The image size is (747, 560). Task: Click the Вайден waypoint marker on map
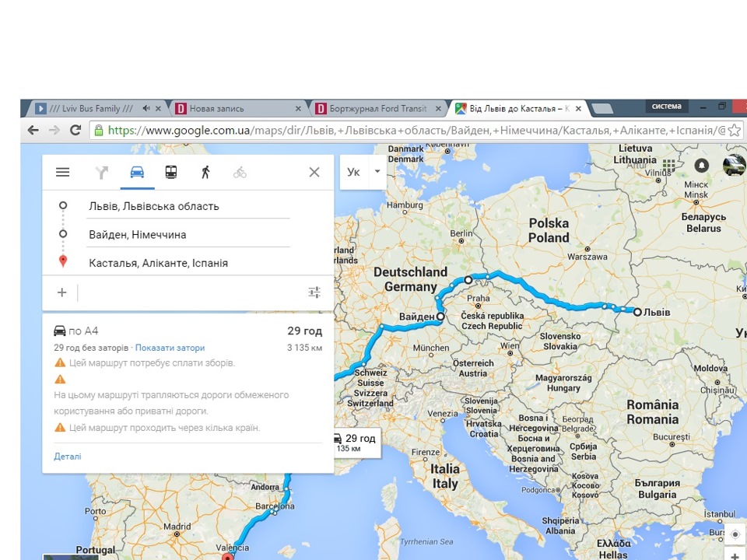pyautogui.click(x=440, y=317)
